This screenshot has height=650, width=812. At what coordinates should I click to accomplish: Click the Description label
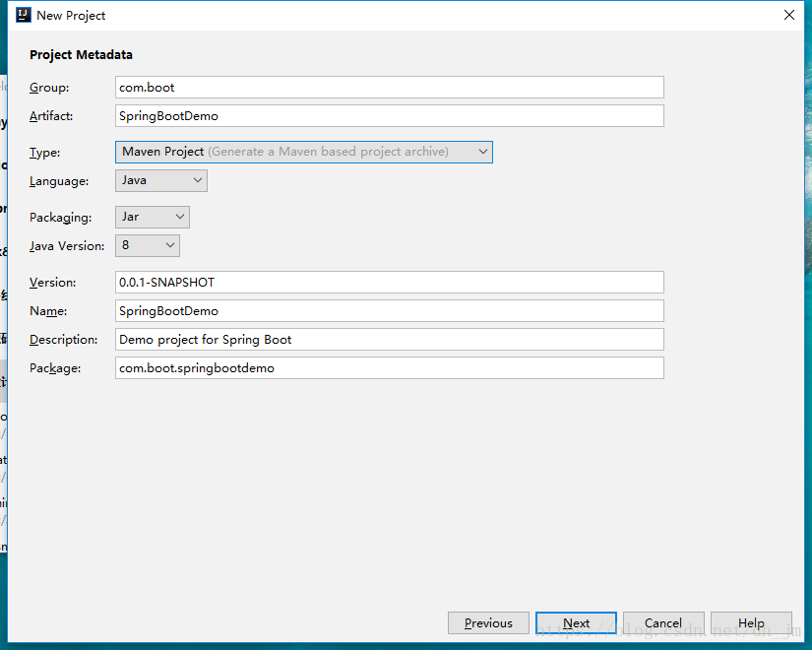64,340
